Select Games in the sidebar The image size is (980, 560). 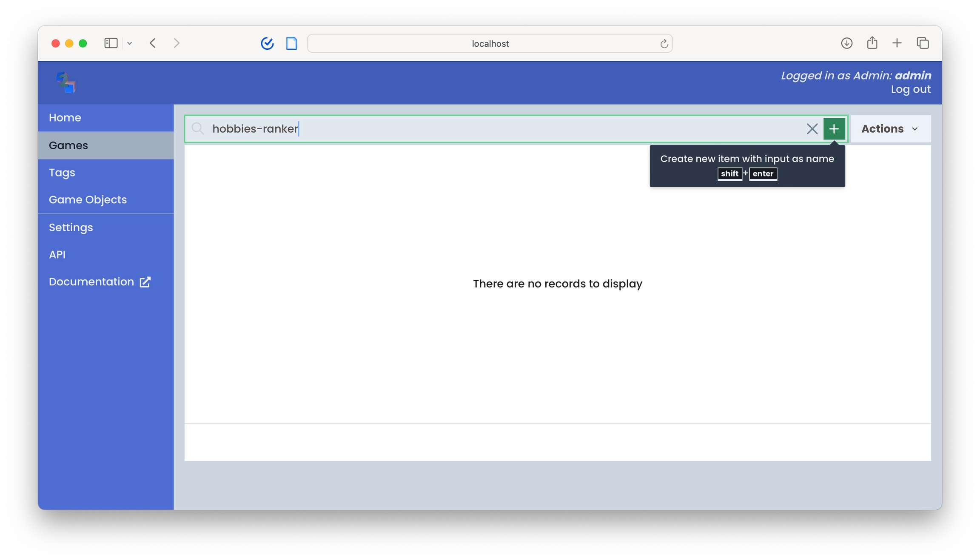105,145
